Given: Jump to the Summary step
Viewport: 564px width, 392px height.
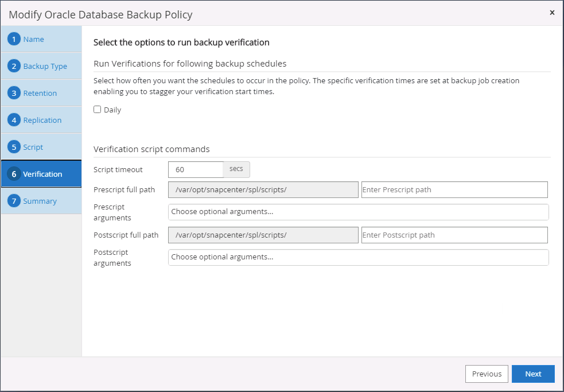Looking at the screenshot, I should click(x=40, y=201).
